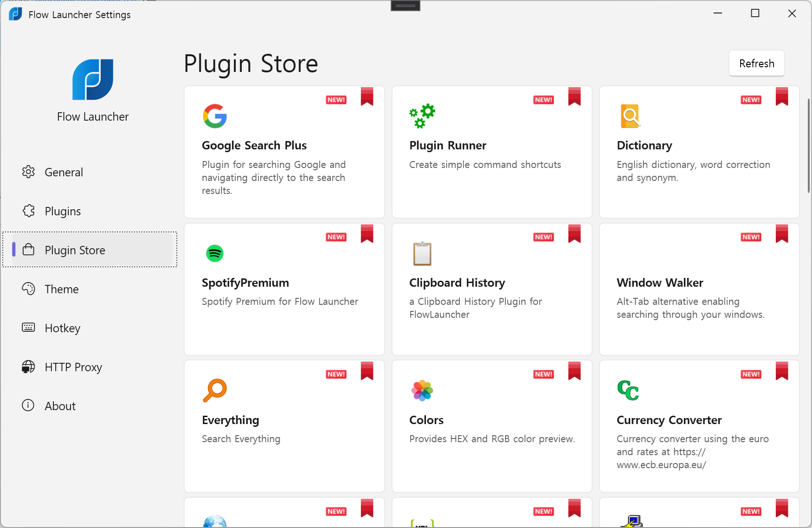The height and width of the screenshot is (528, 812).
Task: Click the About info circle icon
Action: [28, 406]
